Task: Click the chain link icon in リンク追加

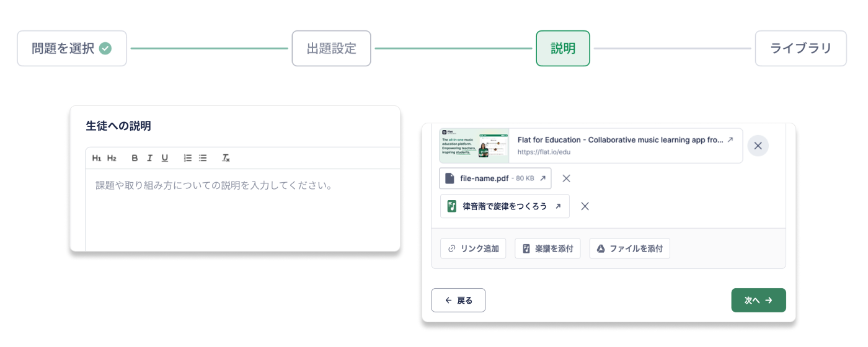Action: click(x=451, y=248)
